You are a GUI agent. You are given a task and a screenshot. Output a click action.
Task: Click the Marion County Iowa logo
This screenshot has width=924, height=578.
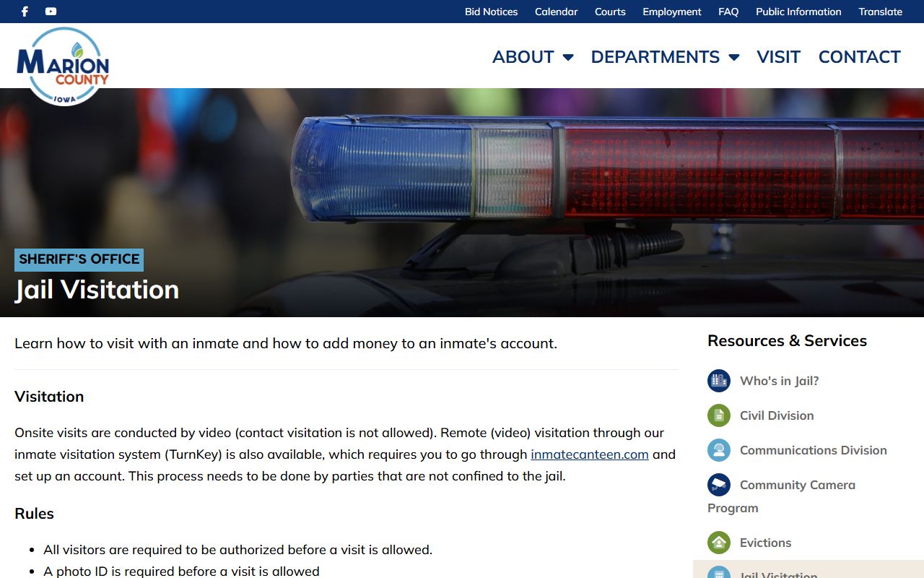[63, 66]
